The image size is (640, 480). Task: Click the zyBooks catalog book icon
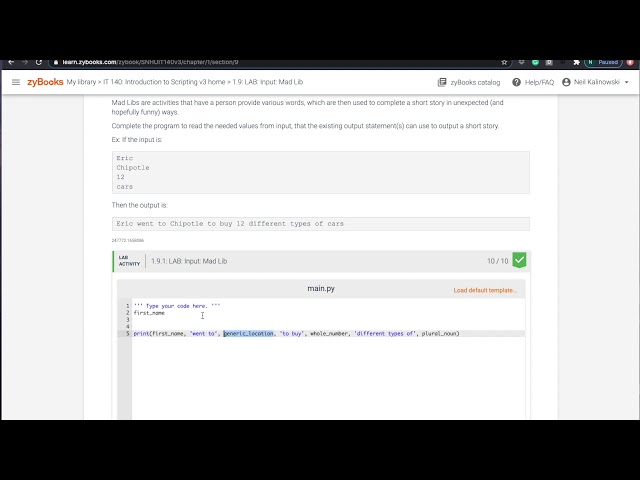point(442,82)
